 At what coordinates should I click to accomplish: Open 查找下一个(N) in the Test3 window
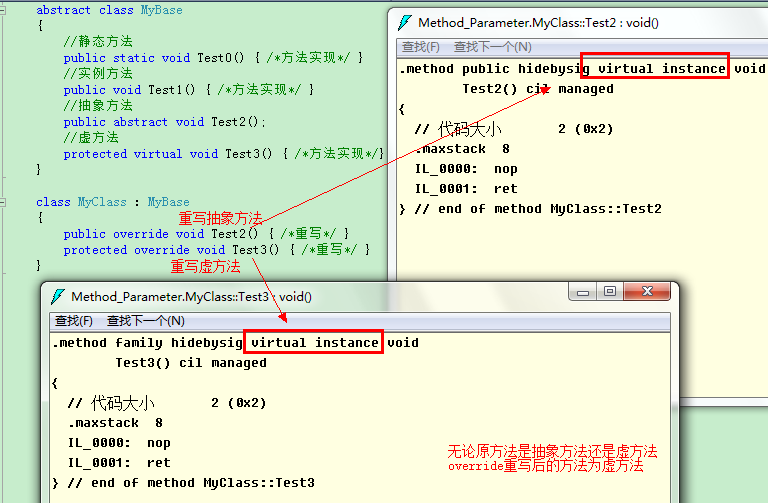pyautogui.click(x=145, y=321)
